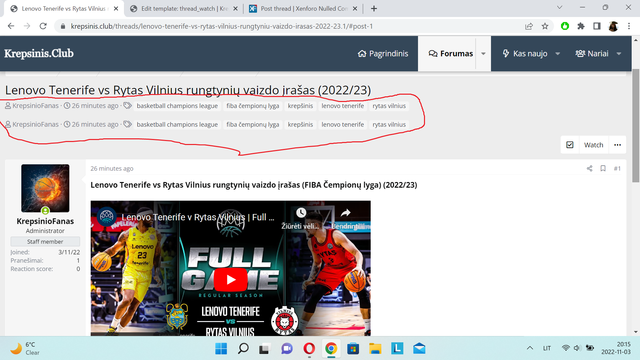Go to the Pagrindinis home menu
This screenshot has height=360, width=640.
(383, 53)
